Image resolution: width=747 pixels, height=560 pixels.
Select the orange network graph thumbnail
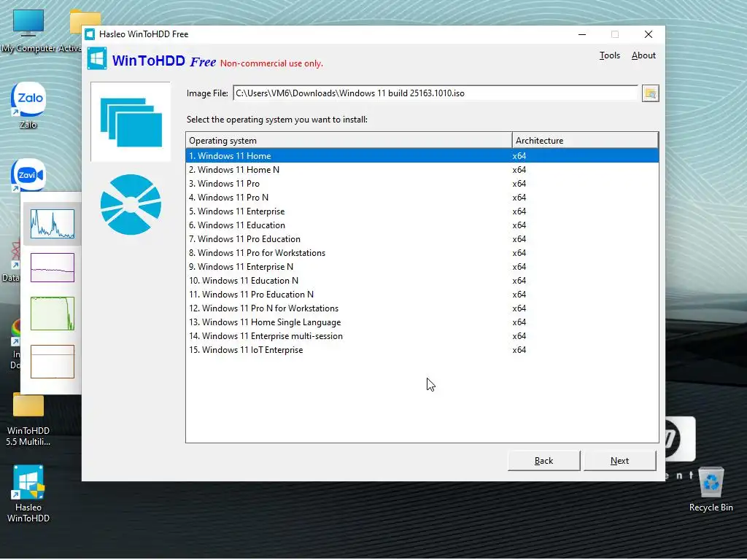(53, 362)
